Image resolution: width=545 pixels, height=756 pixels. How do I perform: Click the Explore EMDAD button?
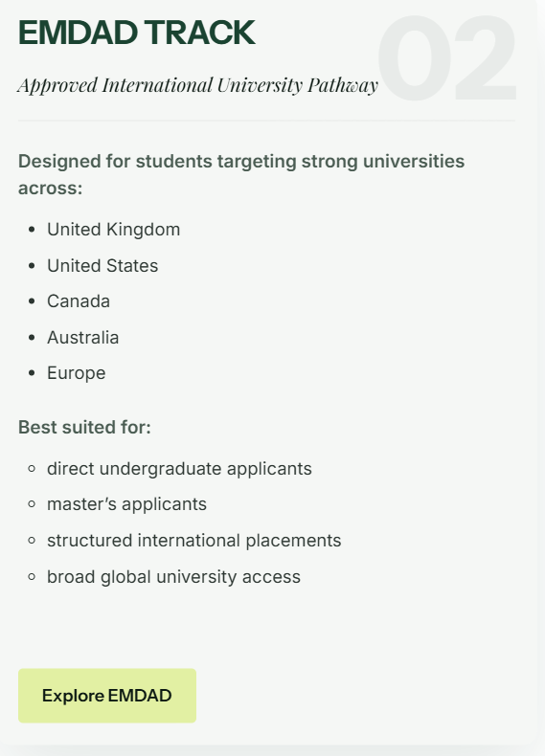[107, 696]
